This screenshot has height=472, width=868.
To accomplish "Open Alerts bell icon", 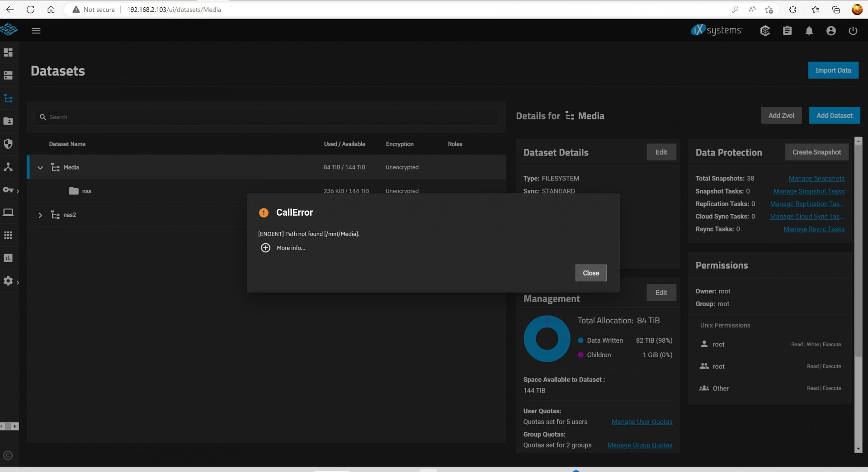I will (x=809, y=31).
